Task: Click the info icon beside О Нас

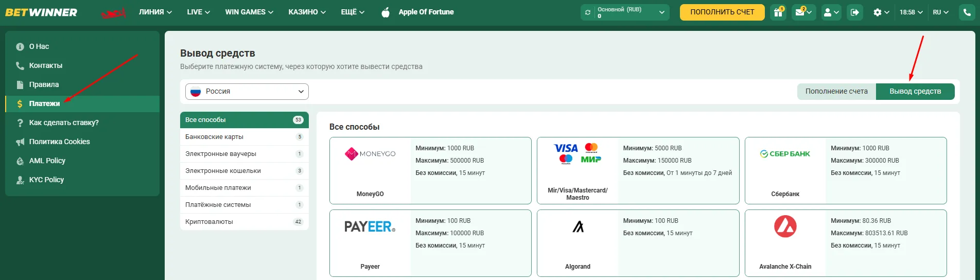Action: coord(20,47)
